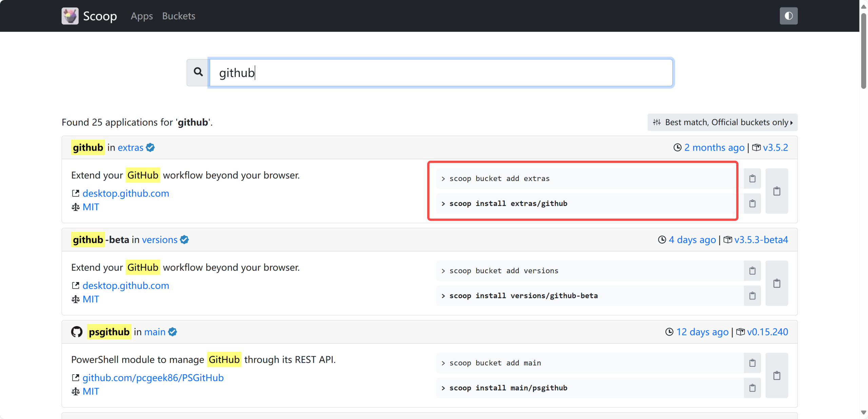Copy 'scoop install main/psgithub' command
The height and width of the screenshot is (419, 868).
tap(752, 388)
